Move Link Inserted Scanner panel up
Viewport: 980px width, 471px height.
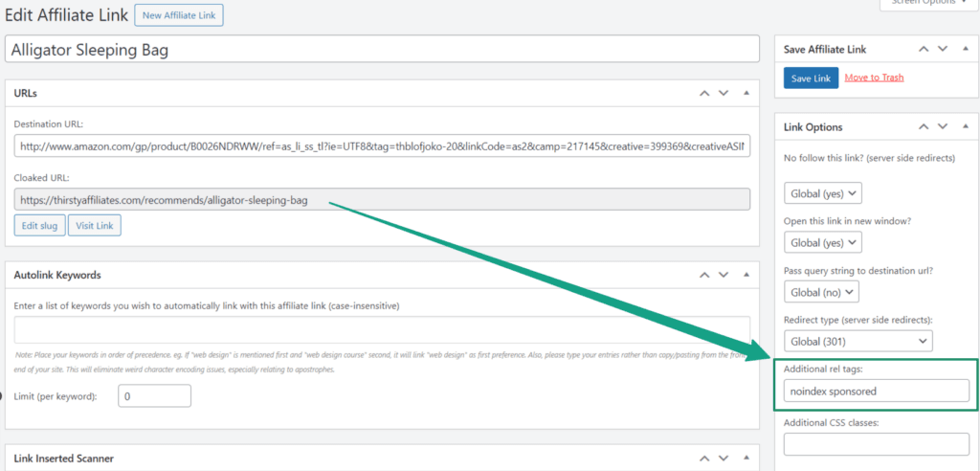(704, 458)
